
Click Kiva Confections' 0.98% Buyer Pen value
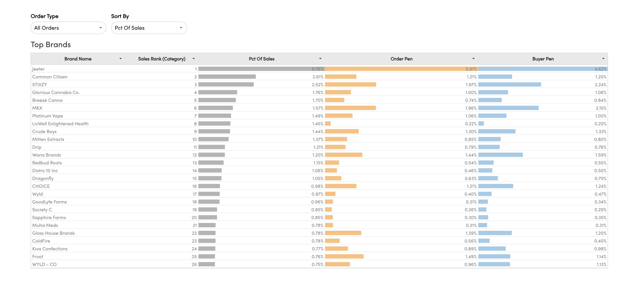(x=600, y=249)
